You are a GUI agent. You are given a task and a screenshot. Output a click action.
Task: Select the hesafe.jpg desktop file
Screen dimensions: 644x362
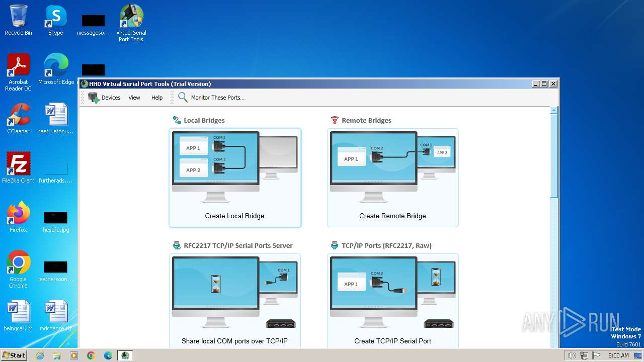pos(56,221)
